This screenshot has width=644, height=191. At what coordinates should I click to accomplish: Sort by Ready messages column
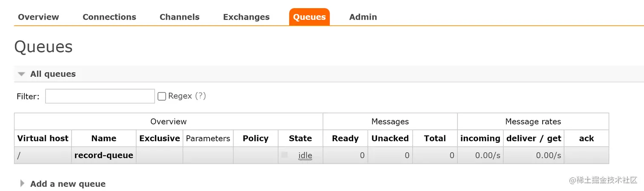click(x=345, y=138)
